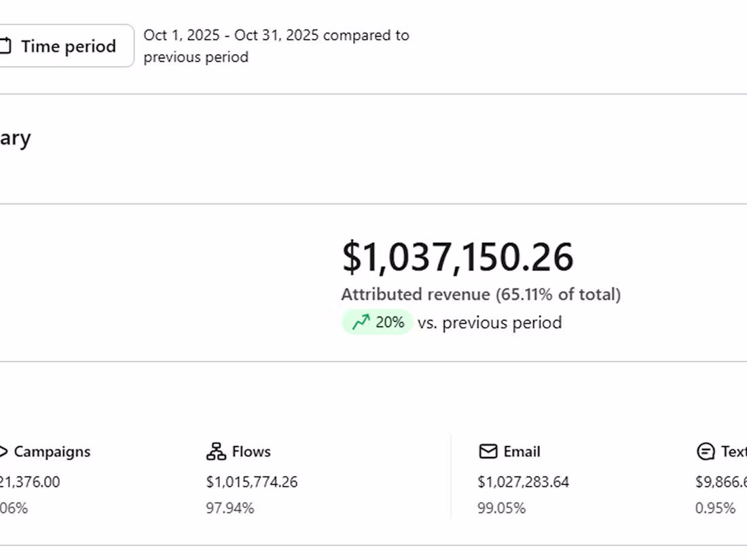Click the Text 0.95% share value

tap(715, 508)
